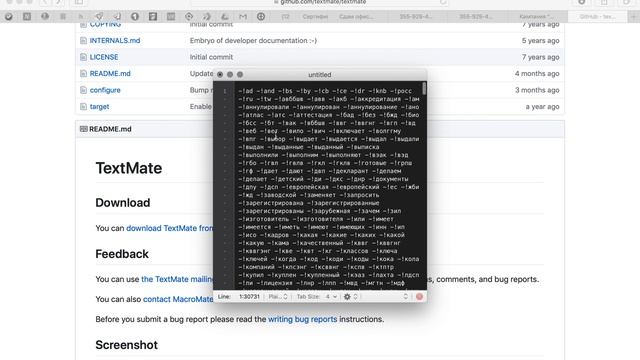Open TextMate language selector 'Plain' dropdown

278,297
